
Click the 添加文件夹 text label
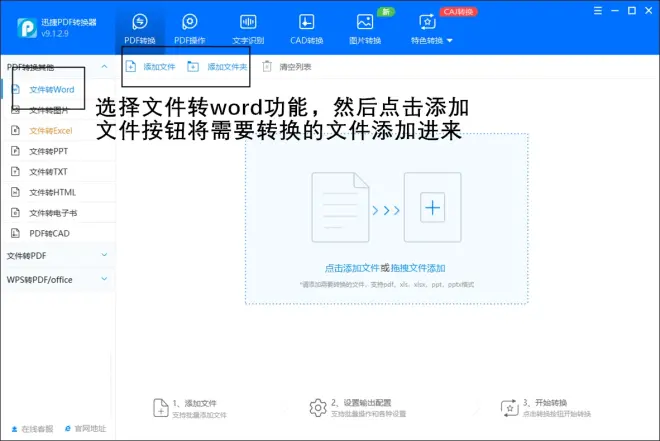point(227,67)
